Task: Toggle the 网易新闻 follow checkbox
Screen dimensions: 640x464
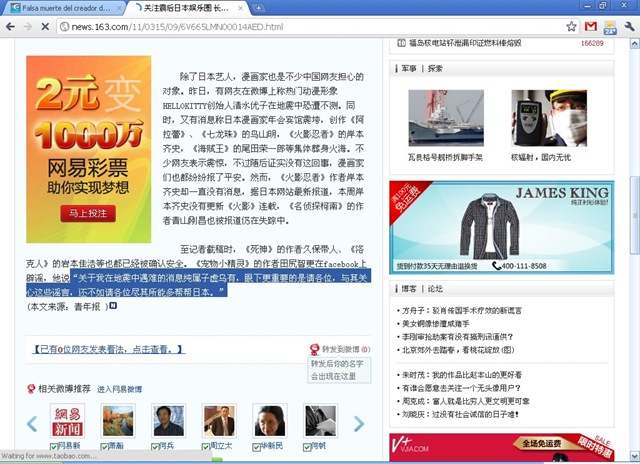Action: click(x=53, y=447)
